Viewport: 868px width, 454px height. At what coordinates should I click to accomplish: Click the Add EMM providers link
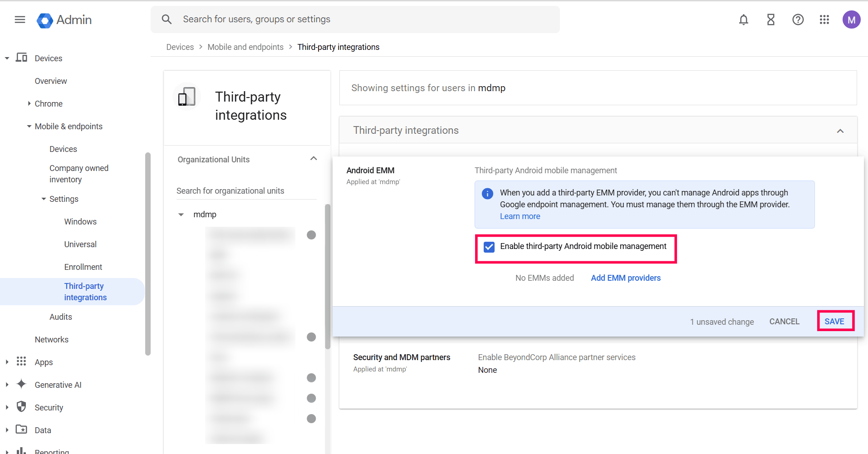click(x=625, y=278)
